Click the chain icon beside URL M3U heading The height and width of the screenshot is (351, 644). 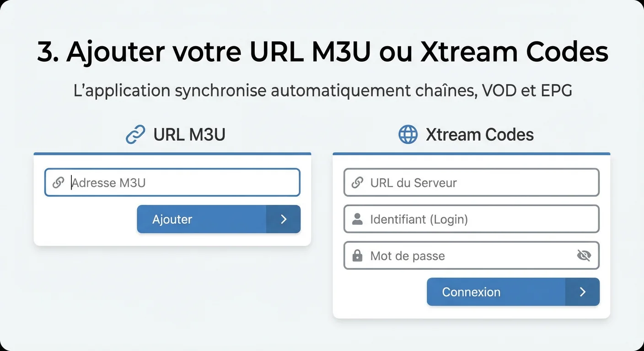point(135,135)
